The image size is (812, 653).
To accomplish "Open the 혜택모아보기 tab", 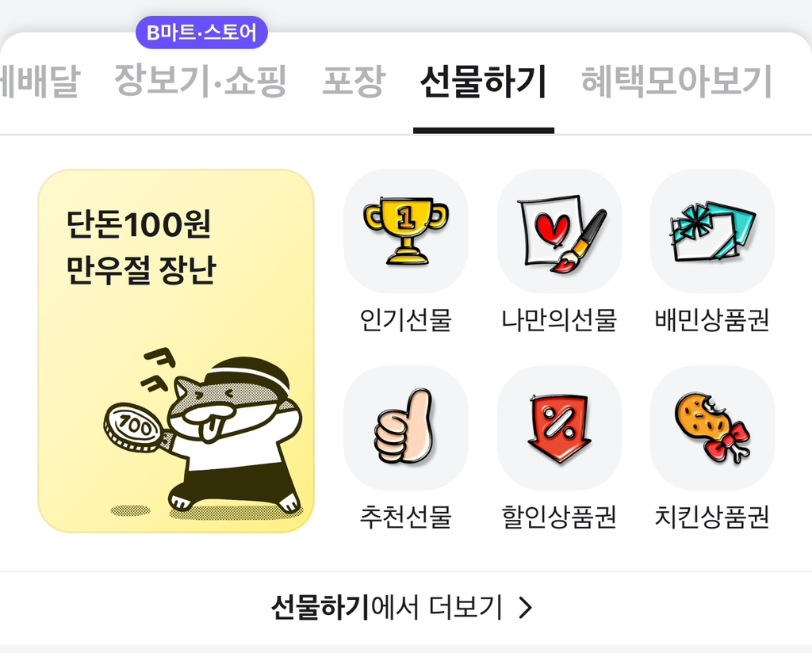I will [x=677, y=82].
